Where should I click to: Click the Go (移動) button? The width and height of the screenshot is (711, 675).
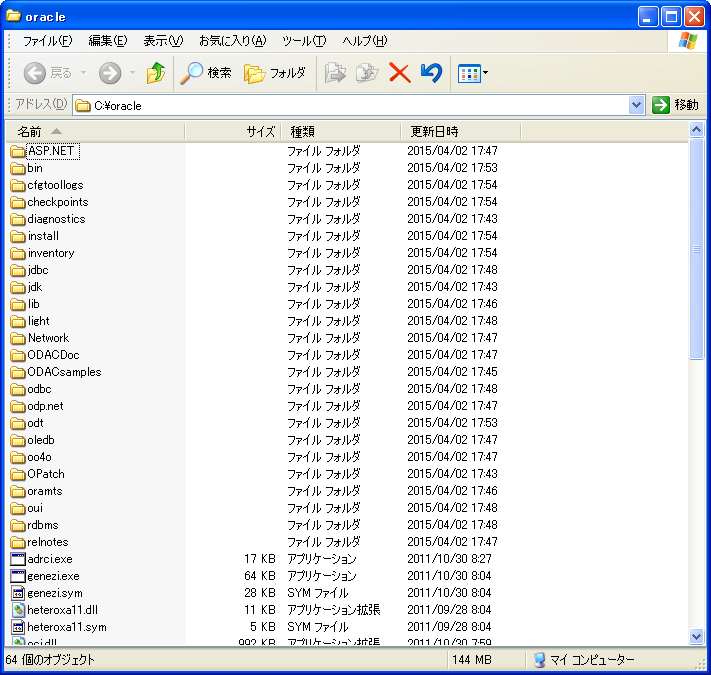[675, 105]
